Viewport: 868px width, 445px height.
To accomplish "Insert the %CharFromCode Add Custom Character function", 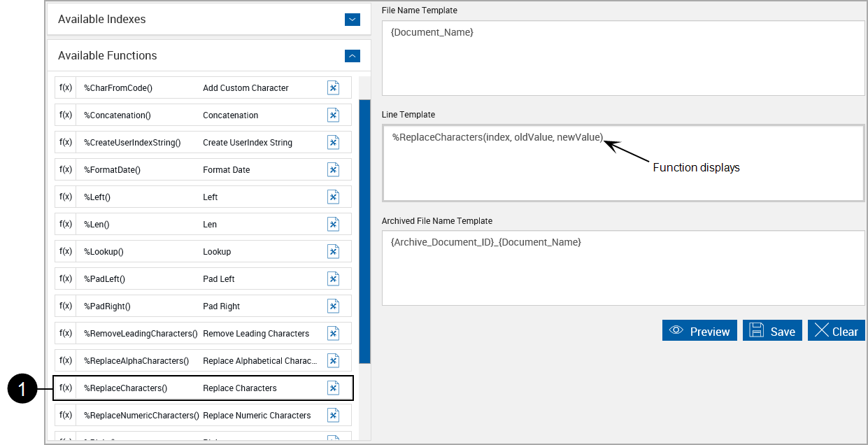I will [334, 87].
